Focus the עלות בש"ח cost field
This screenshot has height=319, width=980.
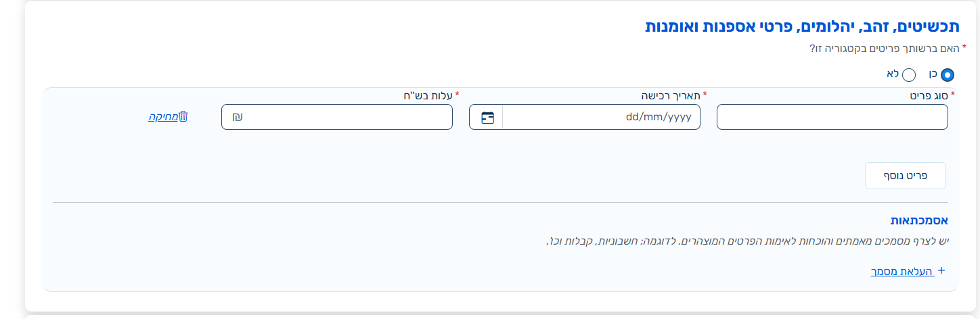[x=337, y=117]
